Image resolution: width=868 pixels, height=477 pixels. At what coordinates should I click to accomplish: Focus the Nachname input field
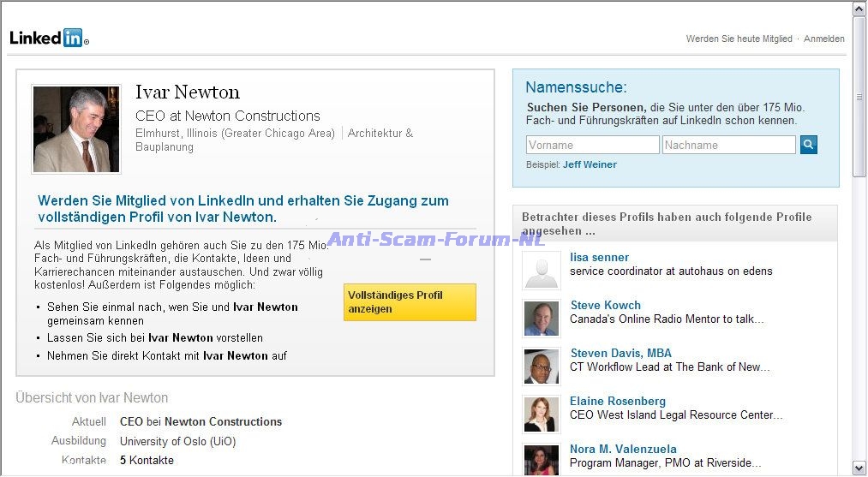click(728, 145)
